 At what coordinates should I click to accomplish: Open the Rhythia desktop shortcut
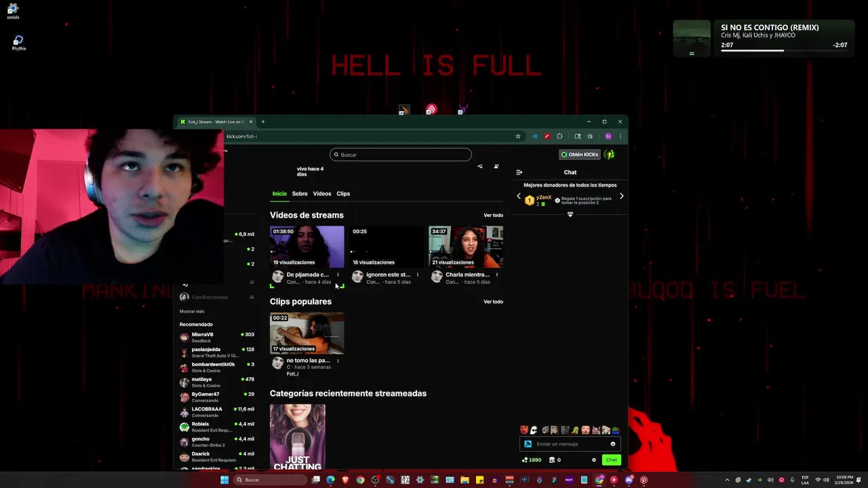18,43
